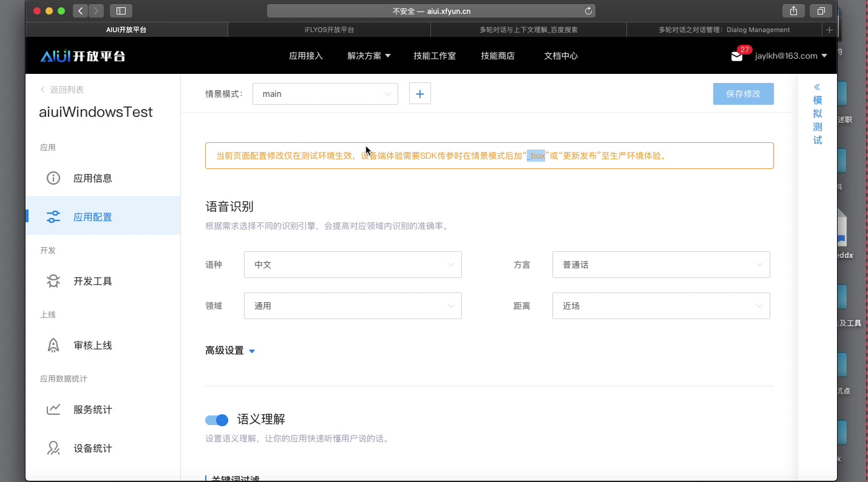Open 文档中心 in top navigation
868x482 pixels.
click(561, 56)
